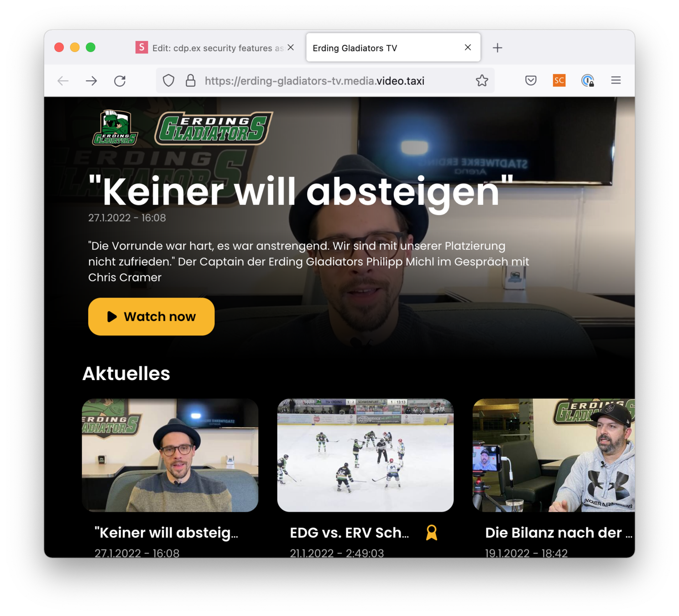Click the Watch now button
Viewport: 679px width, 616px height.
tap(151, 317)
